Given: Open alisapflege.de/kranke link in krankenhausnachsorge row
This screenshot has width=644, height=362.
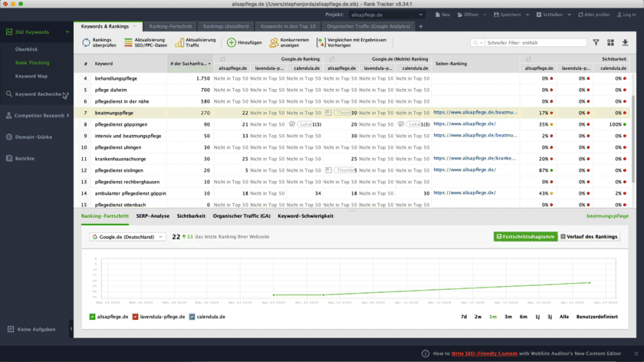Looking at the screenshot, I should click(x=475, y=158).
